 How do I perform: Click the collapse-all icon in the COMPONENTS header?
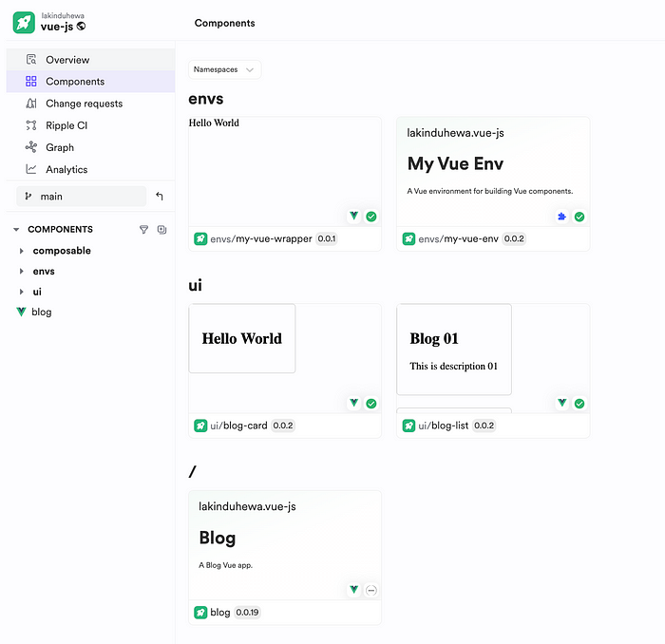click(162, 229)
